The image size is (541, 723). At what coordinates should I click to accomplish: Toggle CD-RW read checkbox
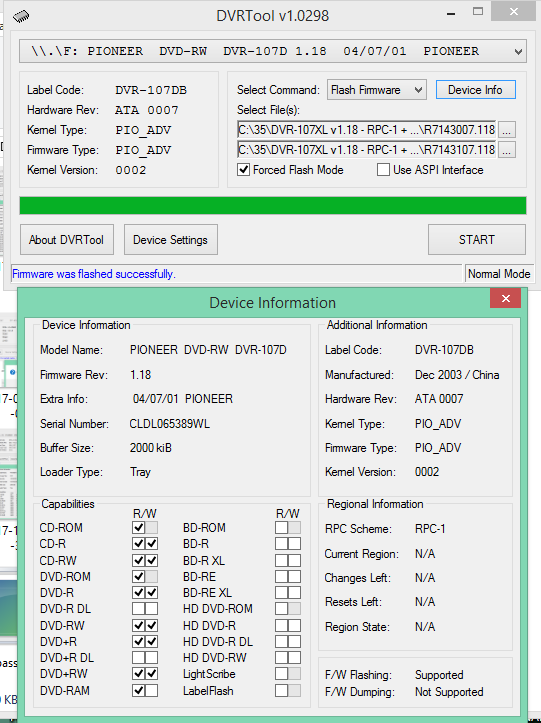pyautogui.click(x=139, y=561)
